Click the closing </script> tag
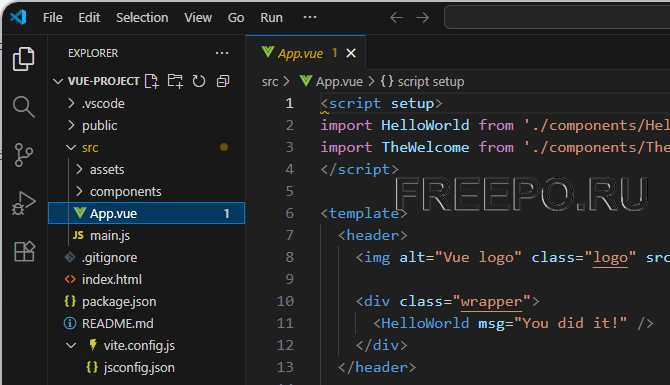Screen dimensions: 670x385 359,169
